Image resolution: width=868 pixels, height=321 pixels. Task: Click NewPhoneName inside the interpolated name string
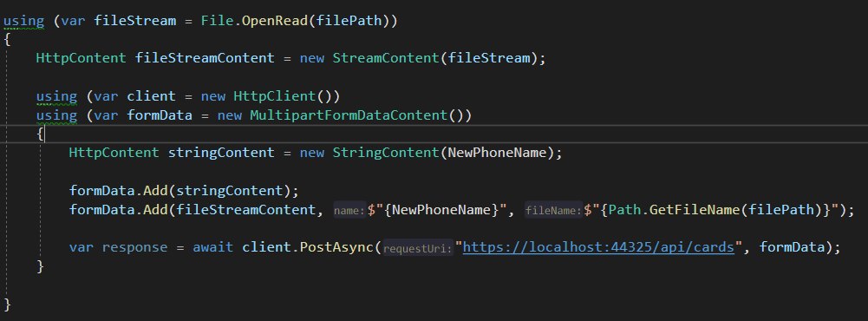coord(441,210)
